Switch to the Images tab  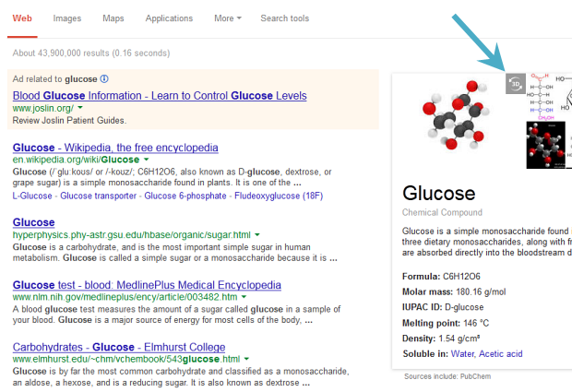tap(67, 18)
